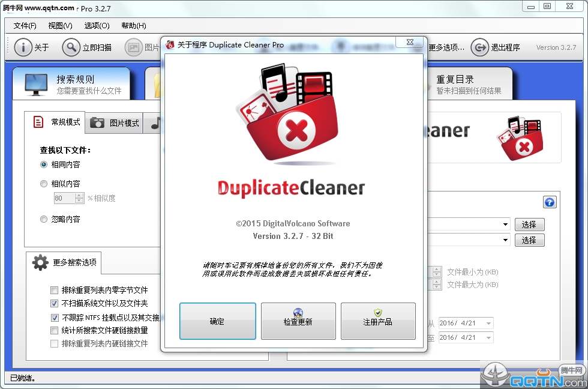Screen dimensions: 588x389
Task: Click the lower 选择 button
Action: (529, 240)
